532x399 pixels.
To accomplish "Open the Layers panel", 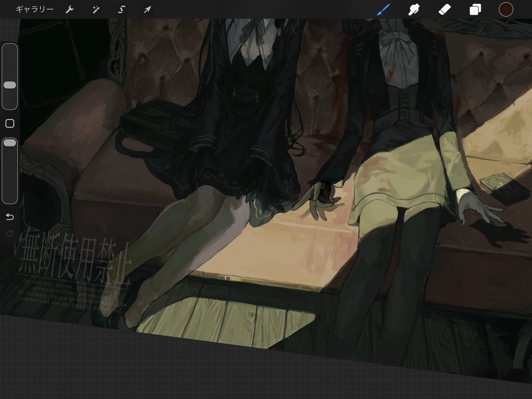I will click(475, 9).
